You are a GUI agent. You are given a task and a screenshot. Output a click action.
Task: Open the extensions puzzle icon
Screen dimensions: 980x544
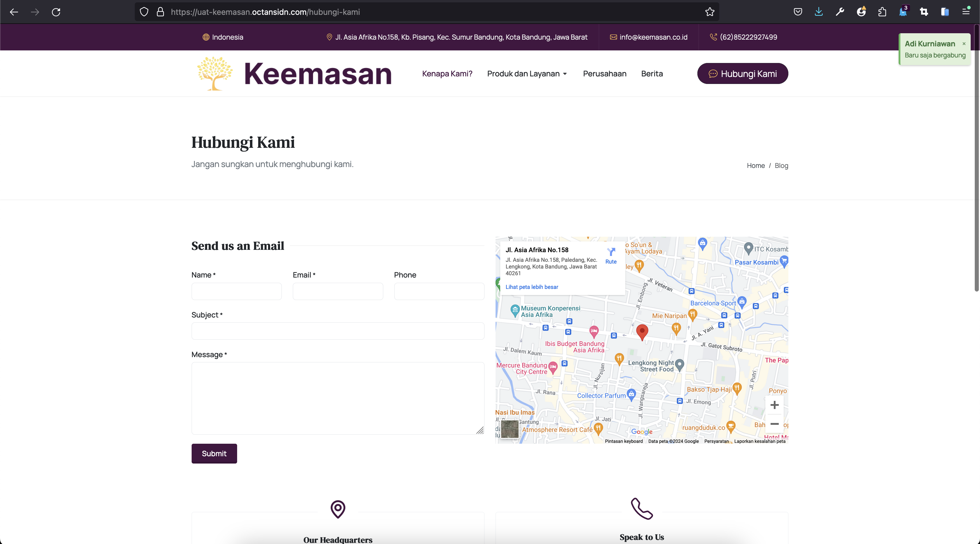882,12
